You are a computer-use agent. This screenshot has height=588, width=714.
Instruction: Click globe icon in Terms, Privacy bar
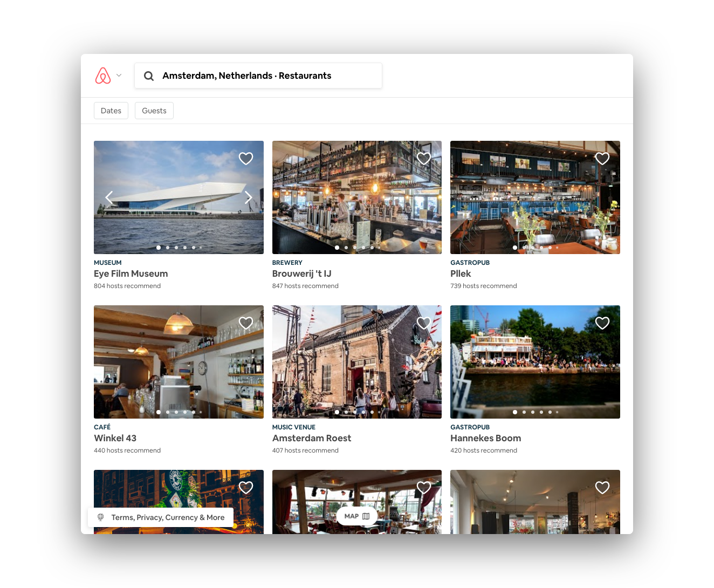click(x=100, y=517)
